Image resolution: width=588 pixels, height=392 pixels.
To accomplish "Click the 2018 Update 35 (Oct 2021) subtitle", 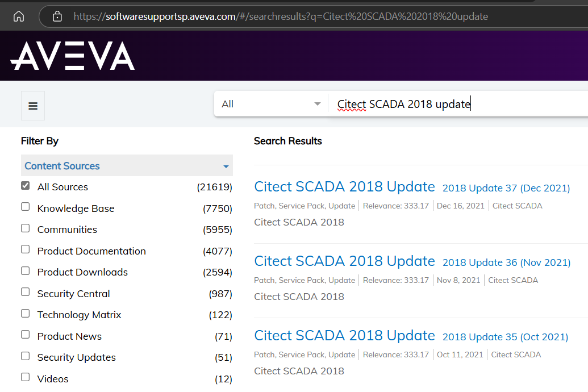I will 505,337.
